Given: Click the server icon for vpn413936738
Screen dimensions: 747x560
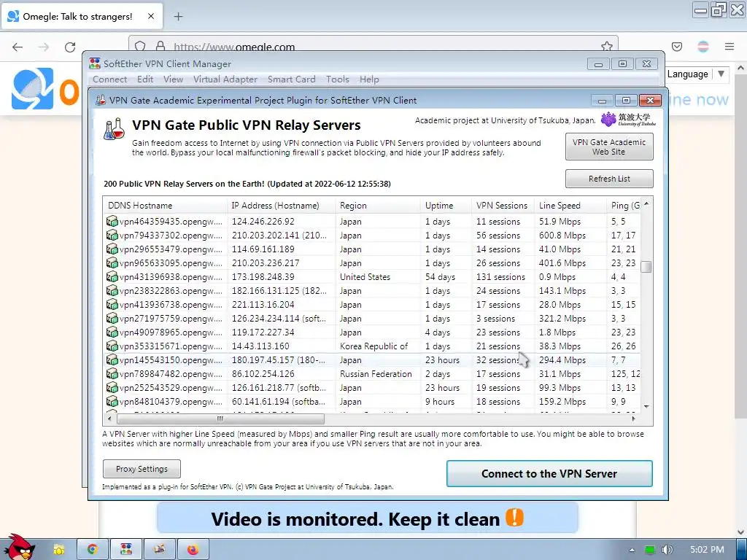Looking at the screenshot, I should 112,304.
